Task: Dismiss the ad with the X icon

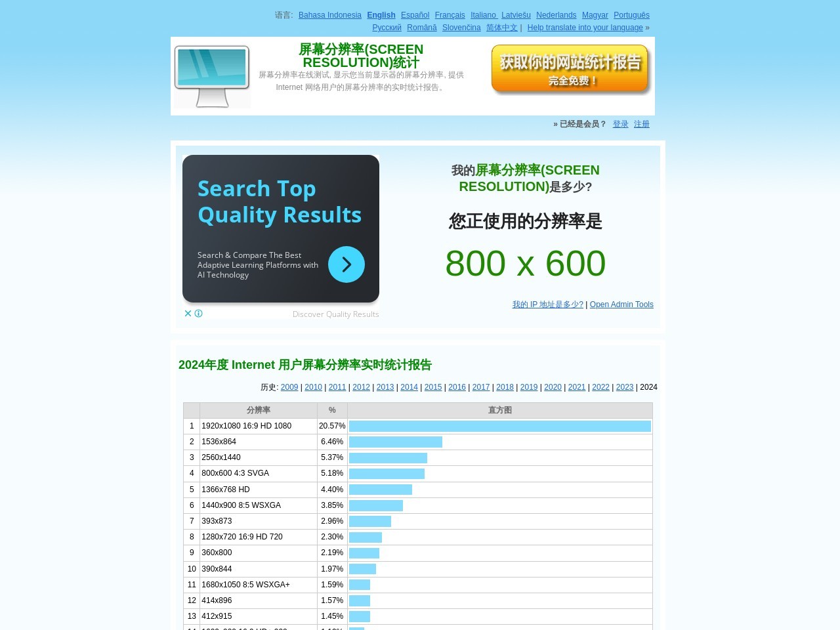Action: [188, 314]
